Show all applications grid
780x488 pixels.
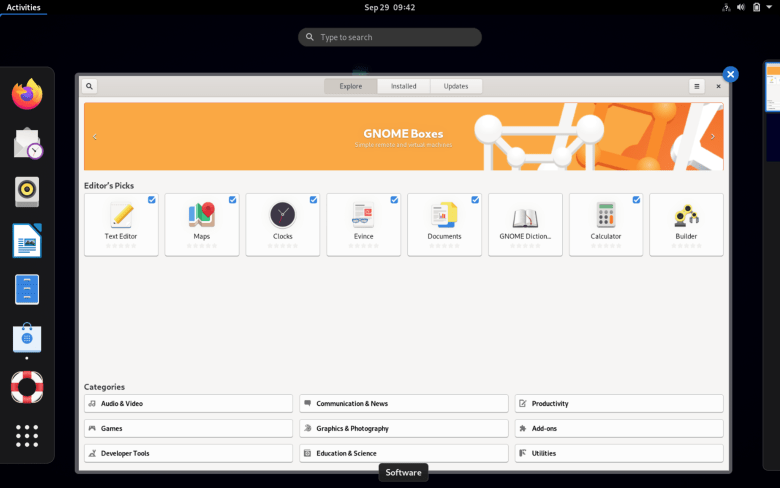click(27, 436)
